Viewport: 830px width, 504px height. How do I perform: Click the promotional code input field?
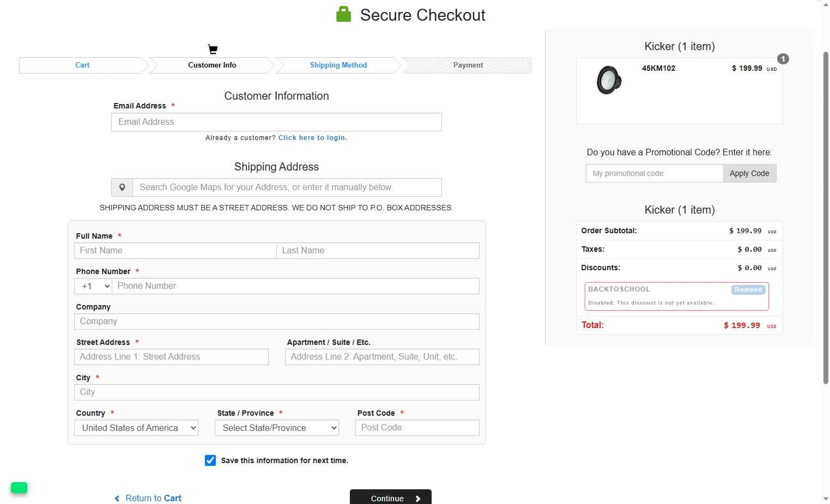(655, 173)
